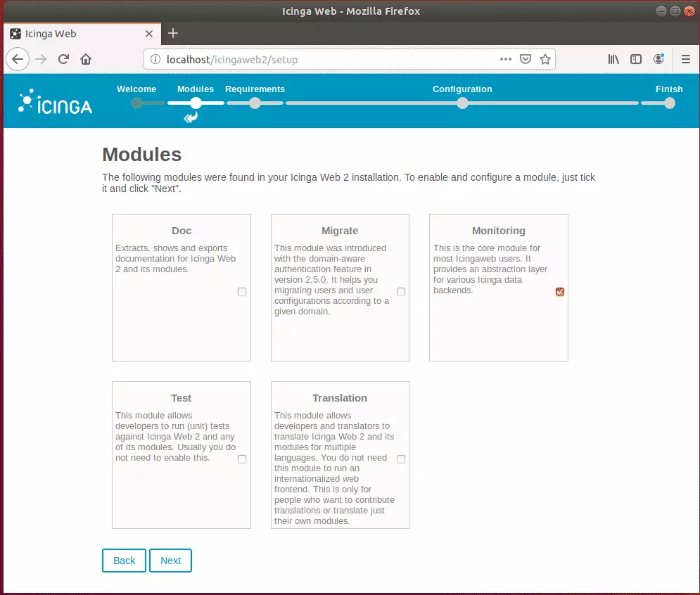Open the Firefox Library icon

(x=613, y=59)
